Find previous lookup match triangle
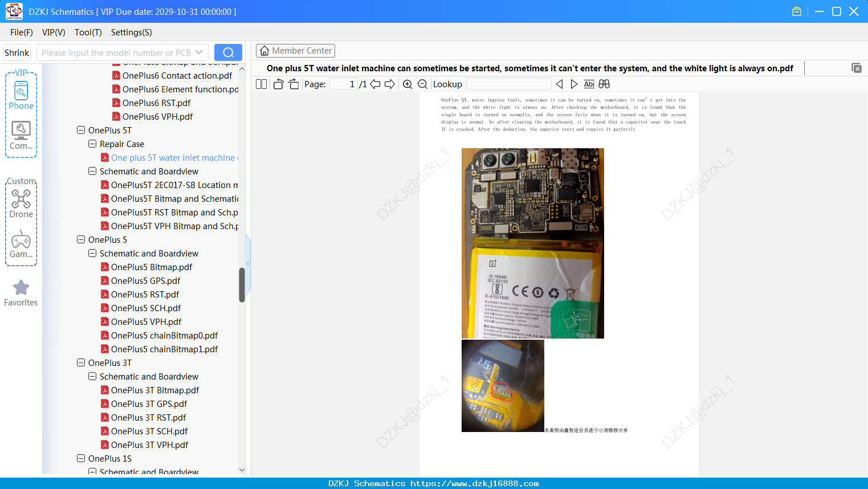This screenshot has height=489, width=868. coord(560,84)
